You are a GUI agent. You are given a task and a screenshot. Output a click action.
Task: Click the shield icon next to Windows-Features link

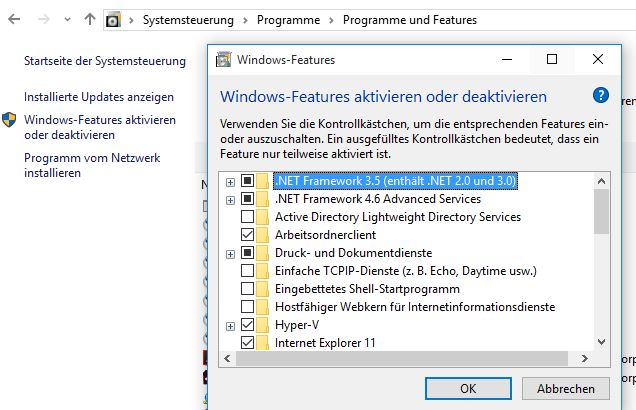9,120
